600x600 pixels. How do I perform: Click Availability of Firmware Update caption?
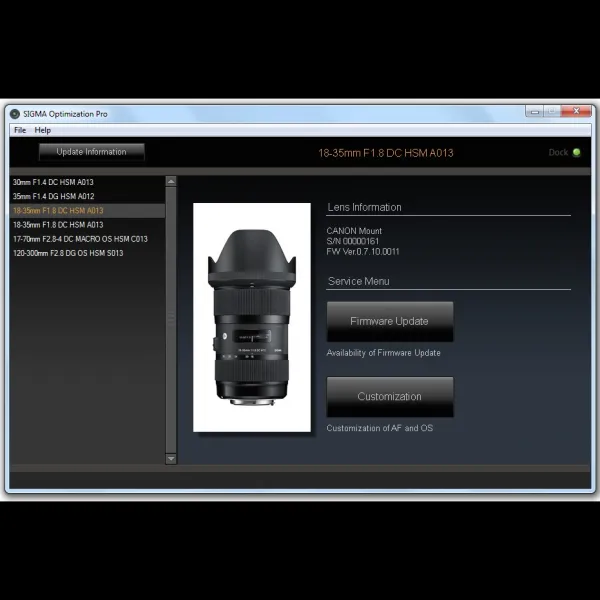point(383,353)
